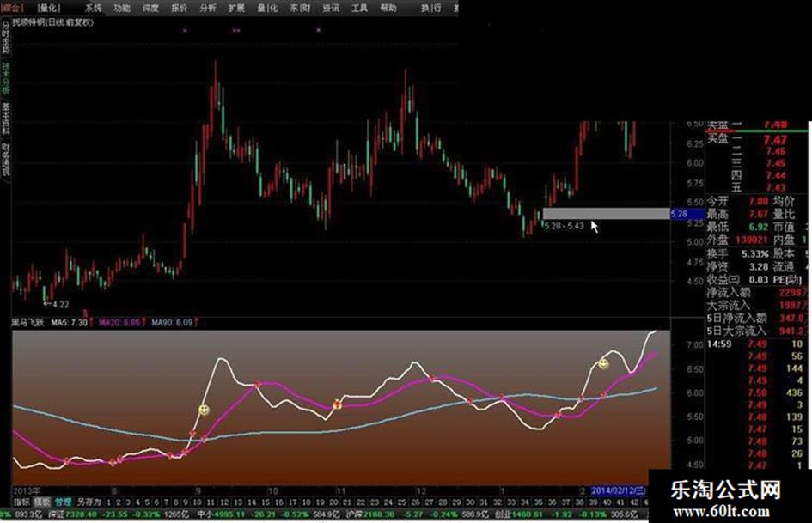Select template number 1

(x=109, y=502)
